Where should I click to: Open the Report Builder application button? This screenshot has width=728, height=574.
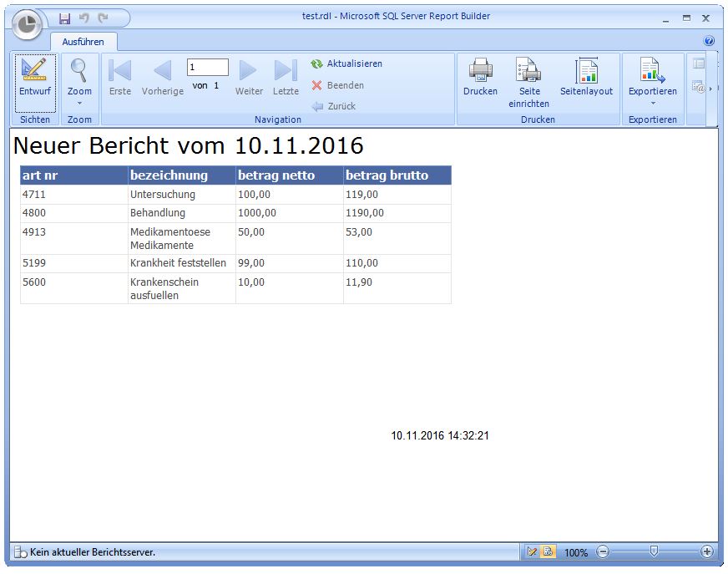coord(28,24)
